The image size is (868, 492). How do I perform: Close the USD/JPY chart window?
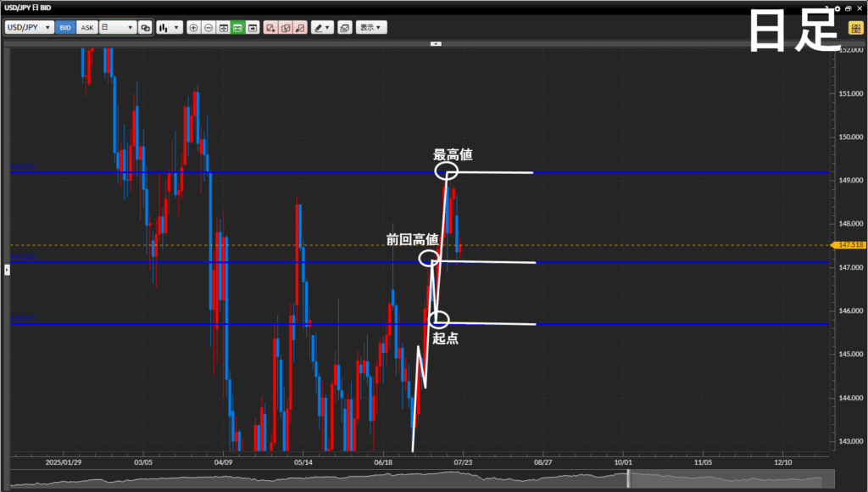point(860,8)
